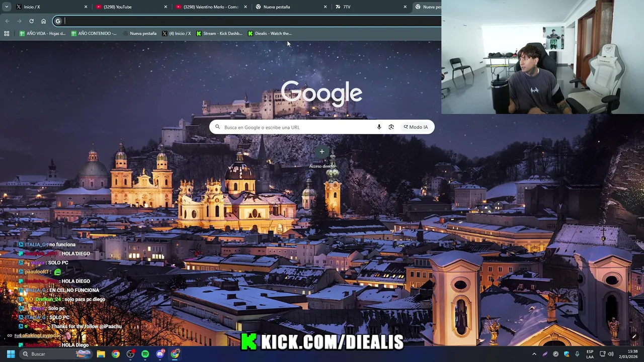Click the pencil icon above the taskbar clock
This screenshot has width=644, height=362.
click(634, 337)
